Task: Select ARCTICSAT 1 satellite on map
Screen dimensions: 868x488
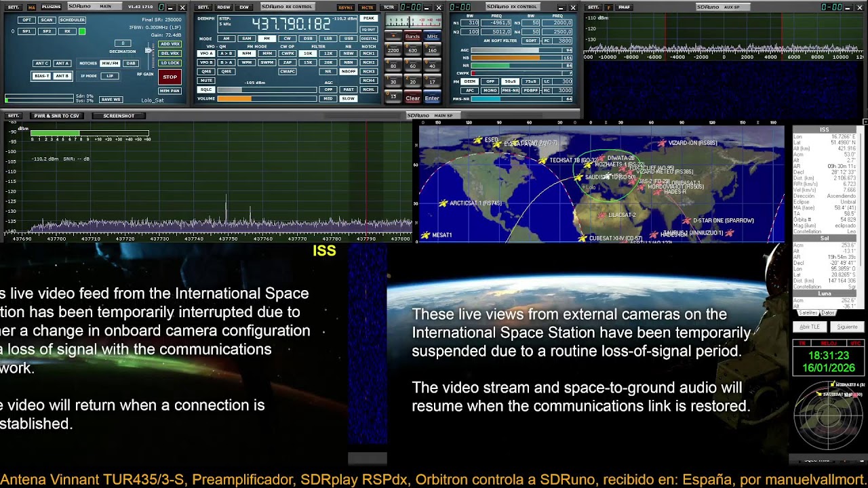Action: [443, 203]
